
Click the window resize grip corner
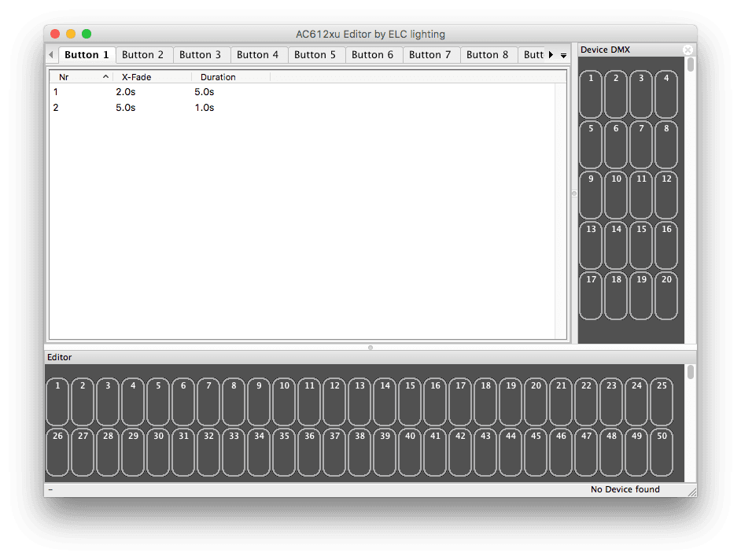[692, 492]
